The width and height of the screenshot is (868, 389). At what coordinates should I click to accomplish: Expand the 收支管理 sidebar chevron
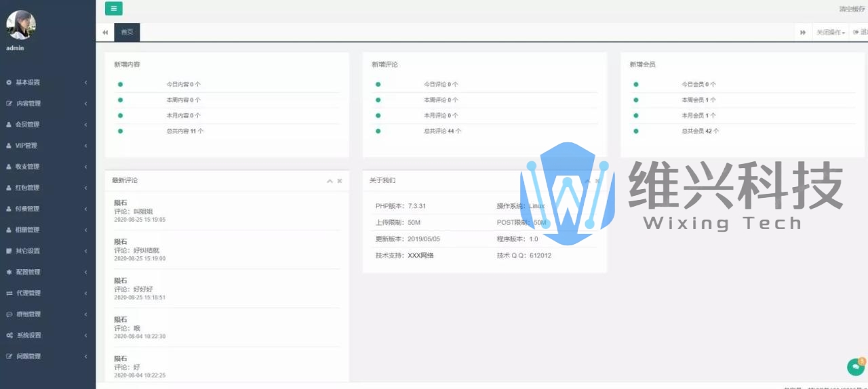[86, 167]
